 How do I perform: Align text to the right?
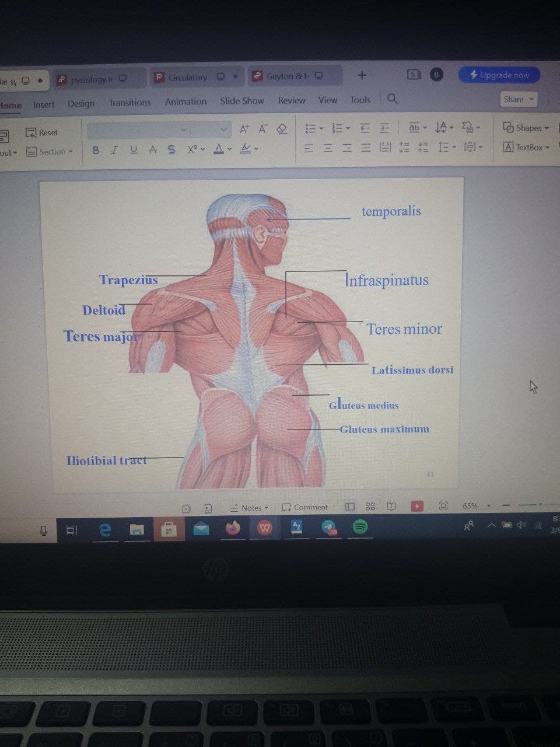(347, 148)
